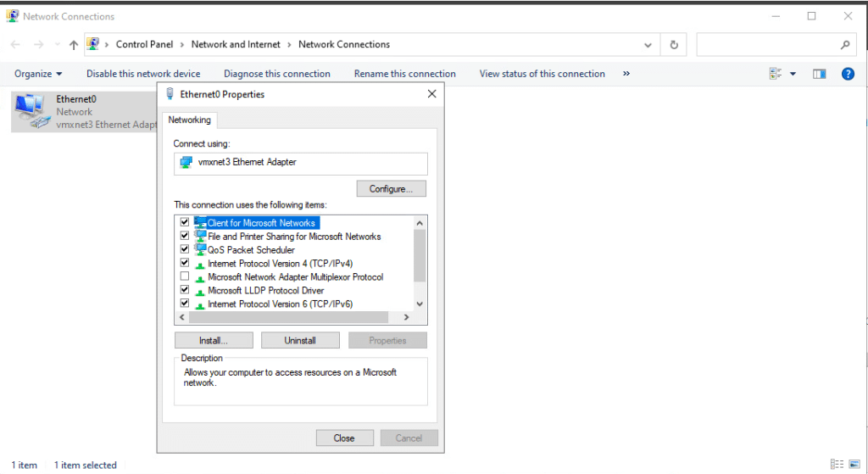
Task: Open the Organize dropdown menu
Action: point(38,74)
